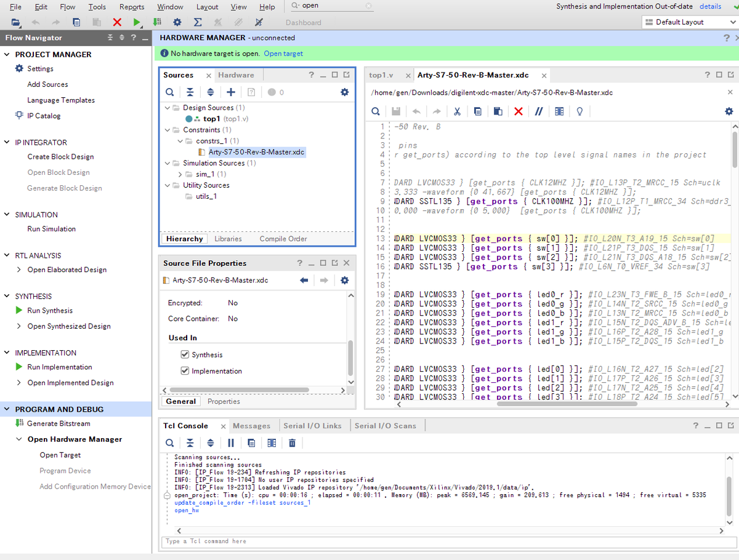Search in Sources panel with magnifier icon
Screen dimensions: 739x560
click(x=169, y=92)
